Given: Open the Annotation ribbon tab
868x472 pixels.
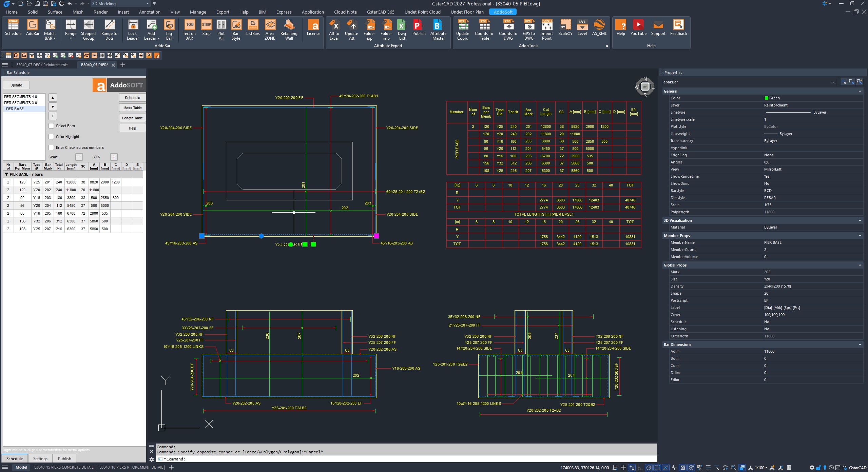Looking at the screenshot, I should pos(150,12).
